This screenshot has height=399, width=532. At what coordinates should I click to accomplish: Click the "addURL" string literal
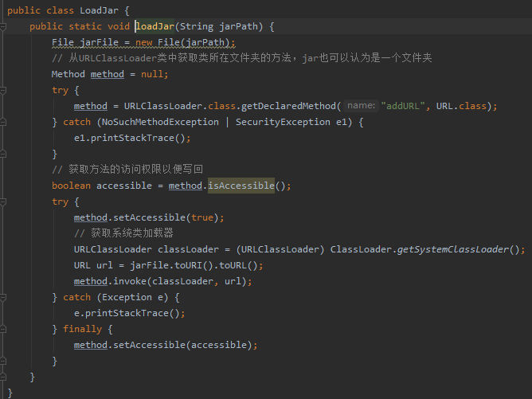[x=405, y=106]
